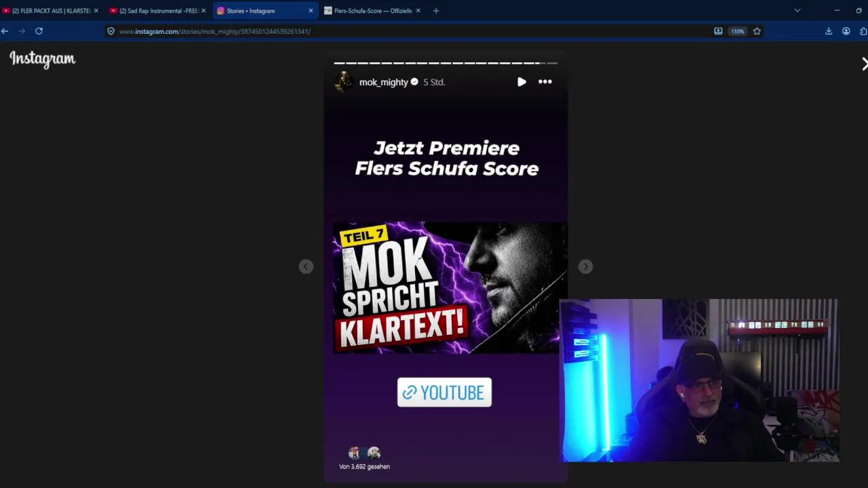Image resolution: width=868 pixels, height=488 pixels.
Task: Click the verified badge next to mok_mighty
Action: tap(414, 82)
